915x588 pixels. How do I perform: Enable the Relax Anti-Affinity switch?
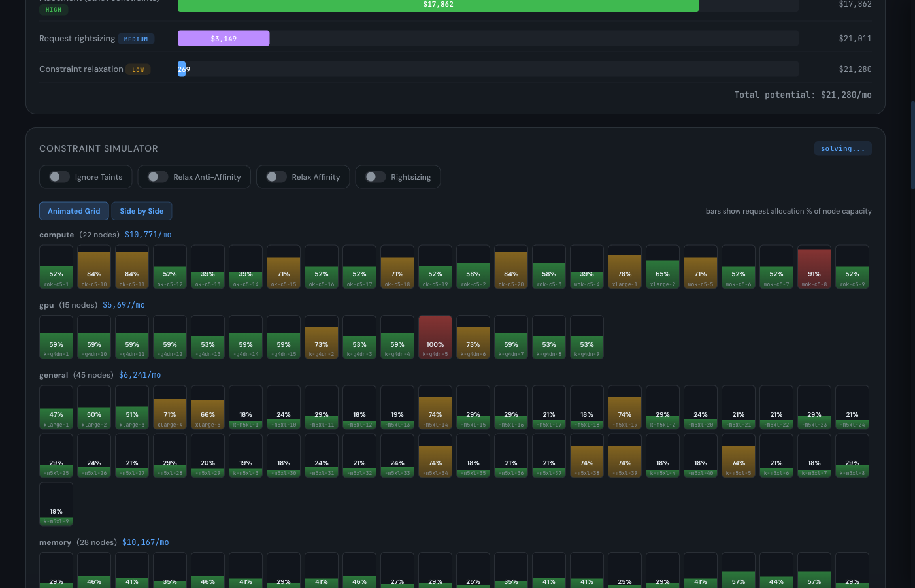[x=158, y=177]
